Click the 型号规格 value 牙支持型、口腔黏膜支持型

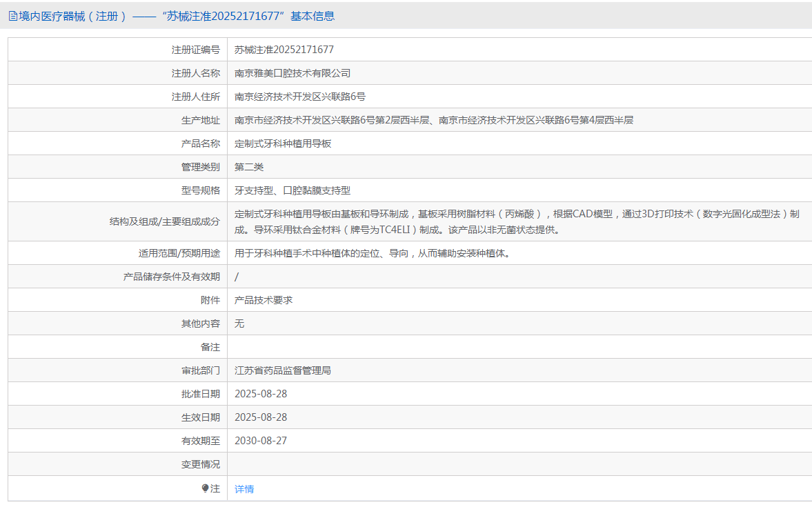coord(292,190)
